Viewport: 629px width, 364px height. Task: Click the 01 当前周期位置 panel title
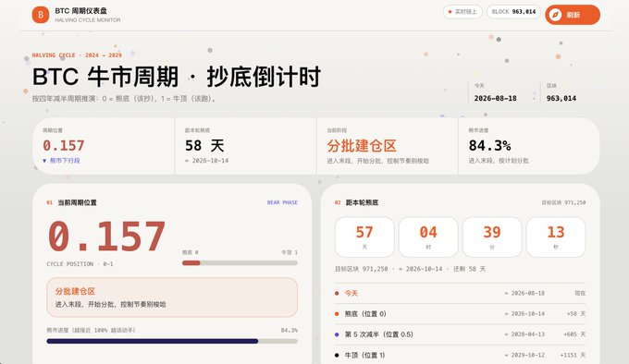tap(72, 202)
